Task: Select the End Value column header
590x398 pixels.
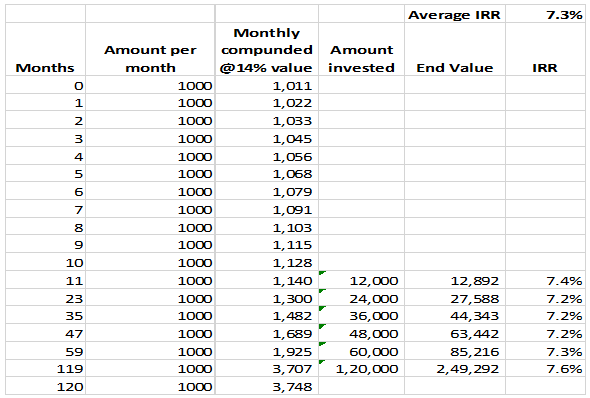Action: coord(455,49)
